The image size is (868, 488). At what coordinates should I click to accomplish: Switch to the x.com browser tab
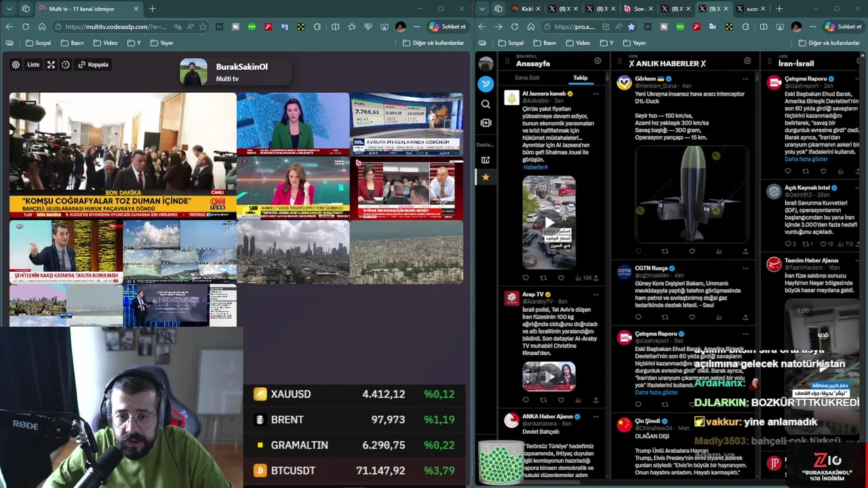749,9
